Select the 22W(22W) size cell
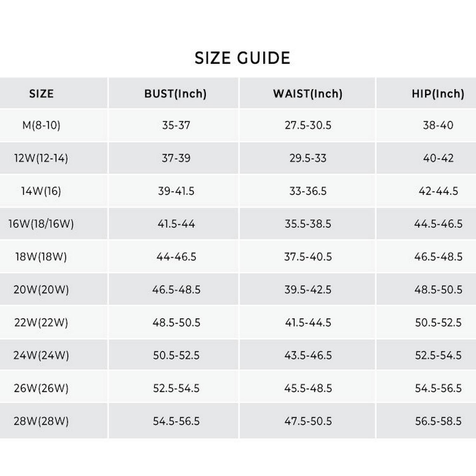Screen dimensions: 476x476 (41, 322)
